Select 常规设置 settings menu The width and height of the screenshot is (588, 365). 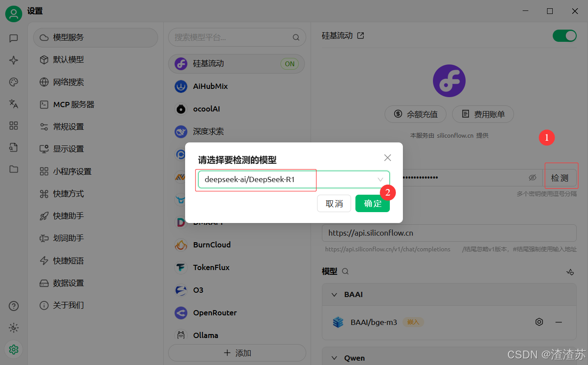pyautogui.click(x=95, y=127)
